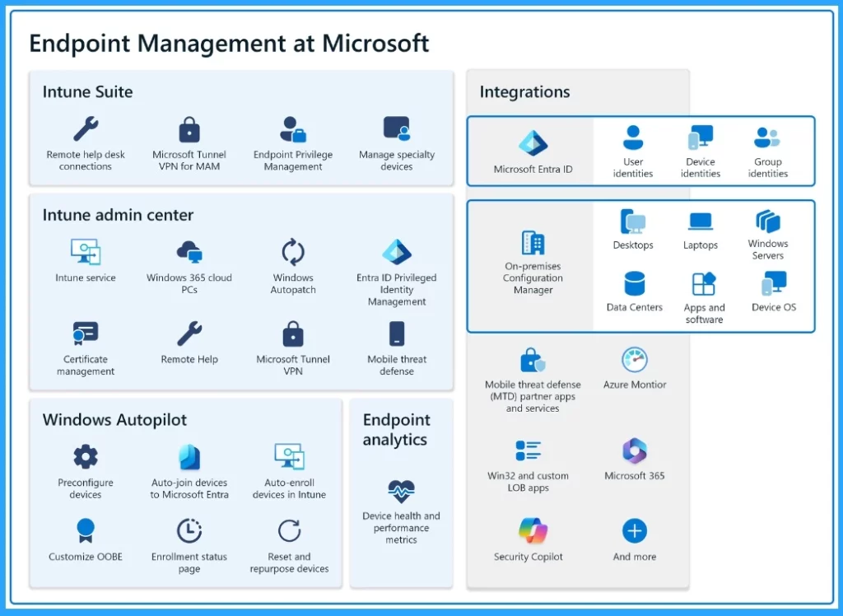The image size is (843, 616).
Task: Select the Microsoft 365 logo icon
Action: pyautogui.click(x=635, y=450)
